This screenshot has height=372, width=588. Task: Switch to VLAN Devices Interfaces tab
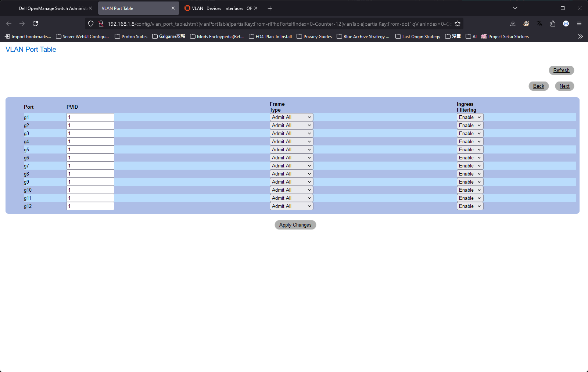point(221,8)
